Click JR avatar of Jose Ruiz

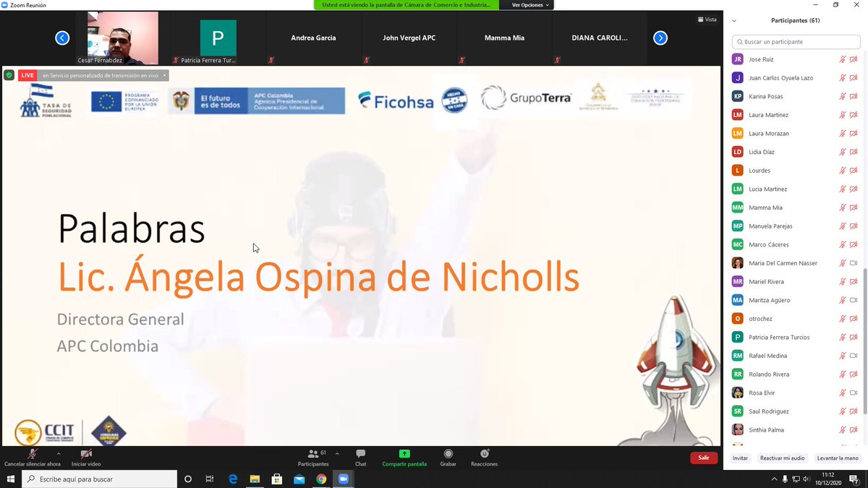coord(737,59)
